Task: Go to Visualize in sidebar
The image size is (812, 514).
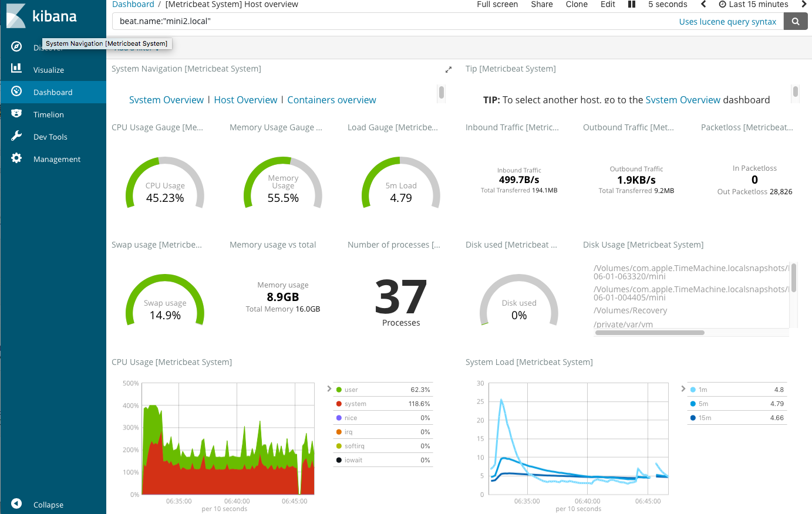Action: coord(49,70)
